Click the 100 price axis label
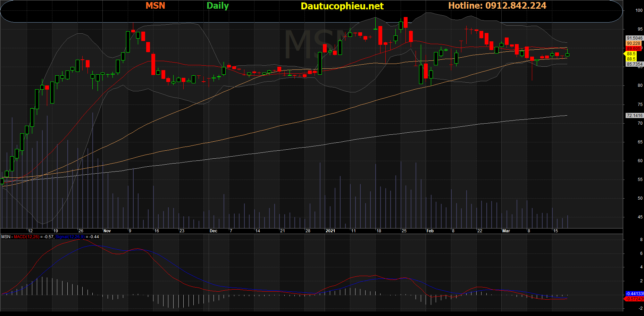Image resolution: width=644 pixels, height=316 pixels. point(639,10)
